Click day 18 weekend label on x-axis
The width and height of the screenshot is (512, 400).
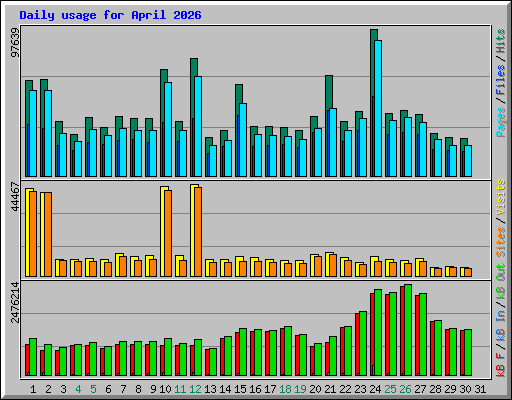tap(285, 389)
